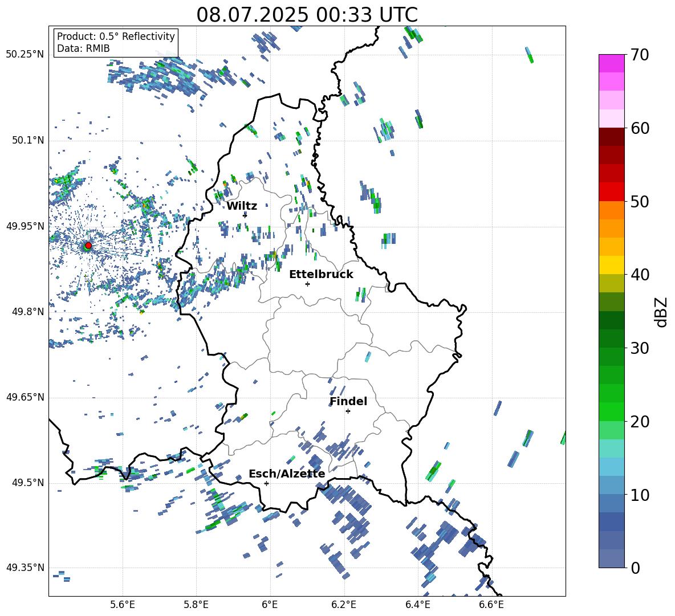Click the 50.1°N latitude label
Screen dimensions: 675x616
[x=28, y=141]
